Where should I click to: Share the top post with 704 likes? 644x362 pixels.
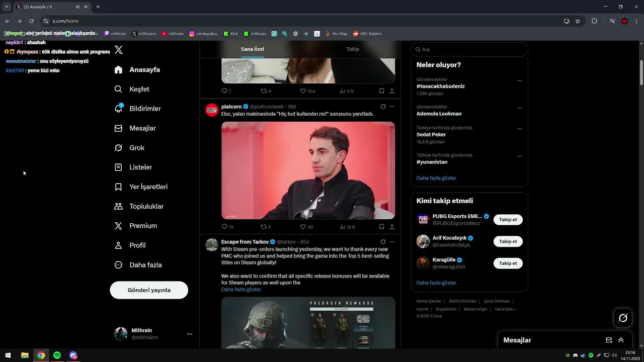click(x=392, y=91)
